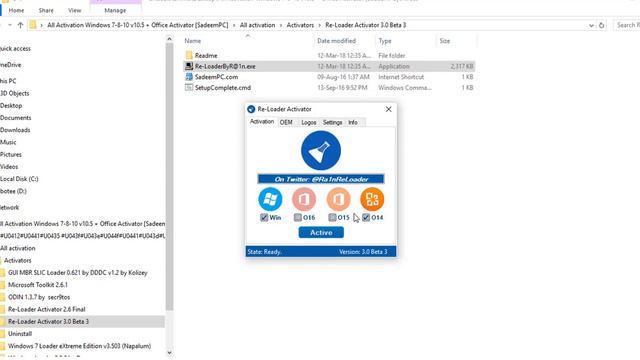Open the Home ribbon tab
This screenshot has height=360, width=640.
point(16,10)
